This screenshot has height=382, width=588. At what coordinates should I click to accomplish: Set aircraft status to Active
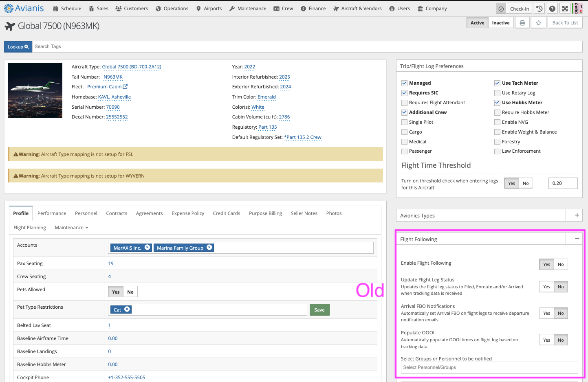point(477,23)
